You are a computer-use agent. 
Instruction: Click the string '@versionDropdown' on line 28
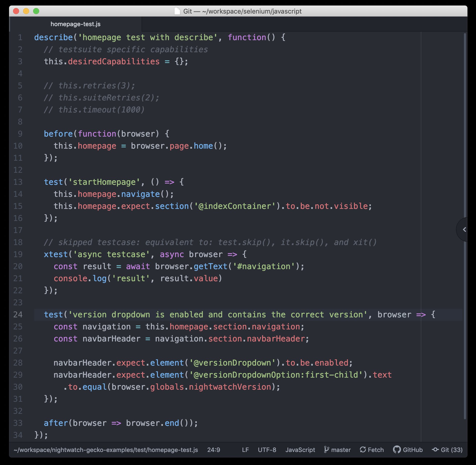point(232,363)
